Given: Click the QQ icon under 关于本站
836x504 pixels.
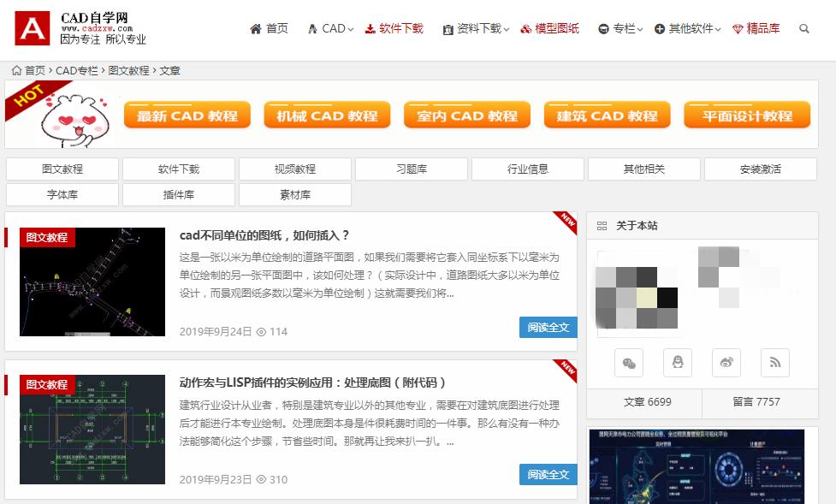Looking at the screenshot, I should pos(677,363).
